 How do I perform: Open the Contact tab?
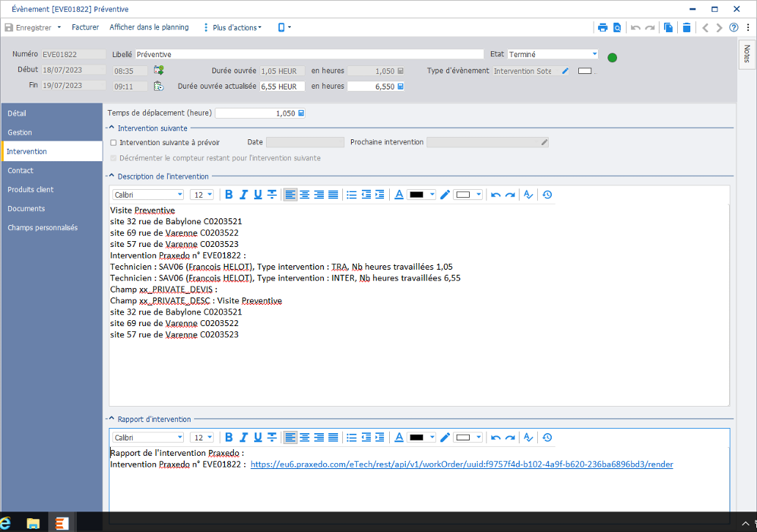pos(52,171)
